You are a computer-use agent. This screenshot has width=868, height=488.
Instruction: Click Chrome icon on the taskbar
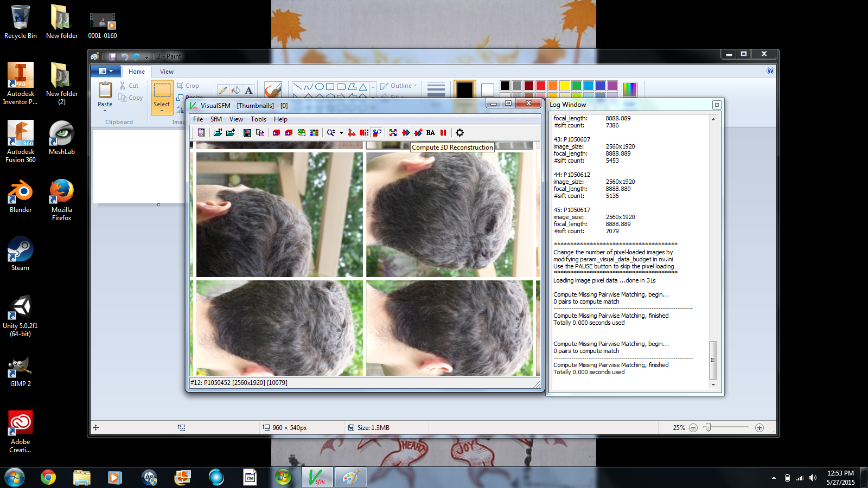[48, 477]
